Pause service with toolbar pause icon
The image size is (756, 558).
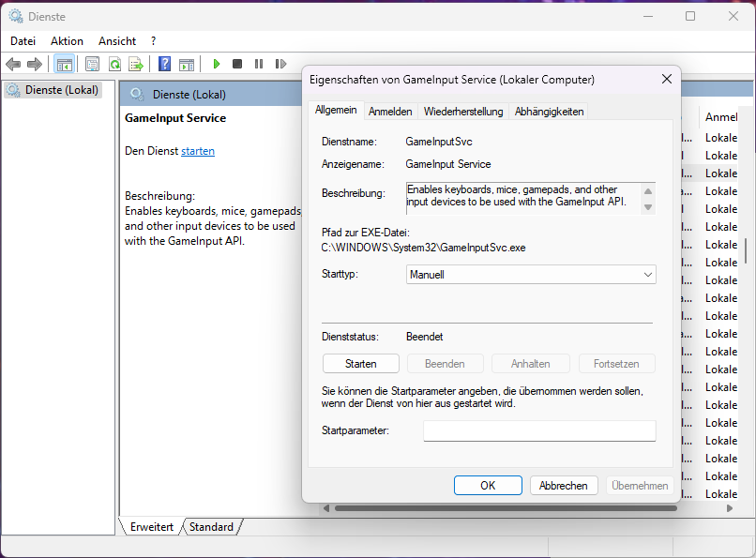[259, 64]
